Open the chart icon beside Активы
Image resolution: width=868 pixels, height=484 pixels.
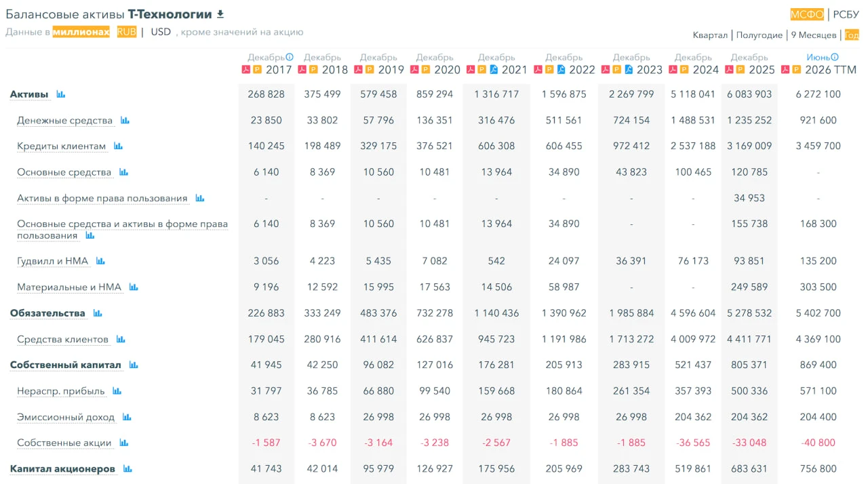61,94
